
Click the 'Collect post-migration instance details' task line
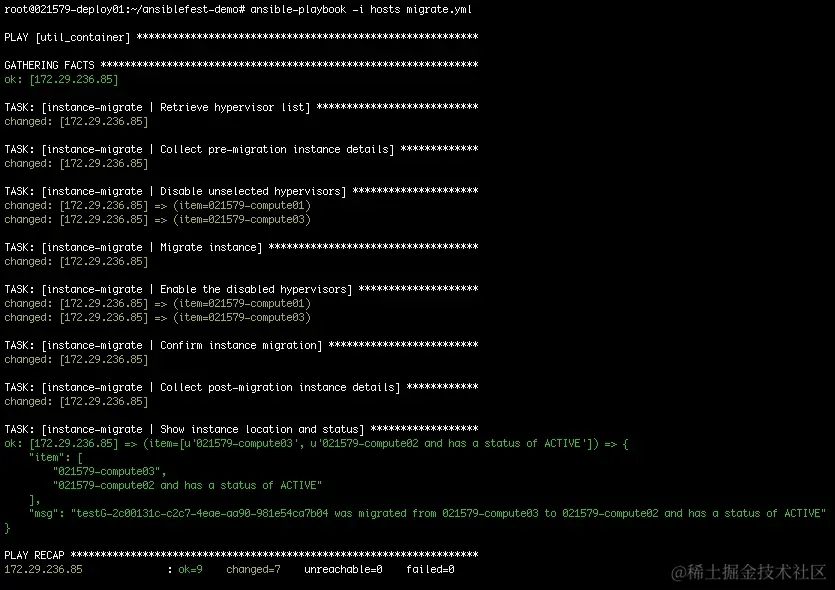241,388
